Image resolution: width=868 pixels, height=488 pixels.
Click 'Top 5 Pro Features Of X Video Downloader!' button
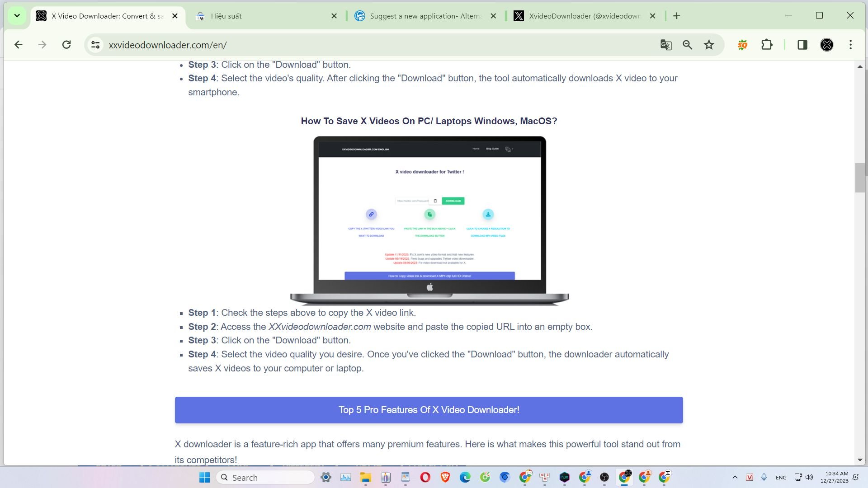429,409
